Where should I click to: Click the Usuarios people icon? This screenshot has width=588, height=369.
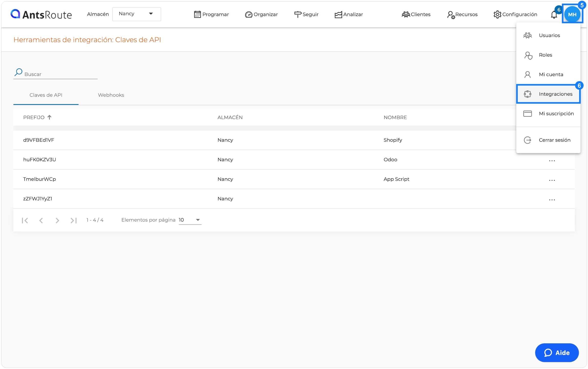pyautogui.click(x=527, y=35)
